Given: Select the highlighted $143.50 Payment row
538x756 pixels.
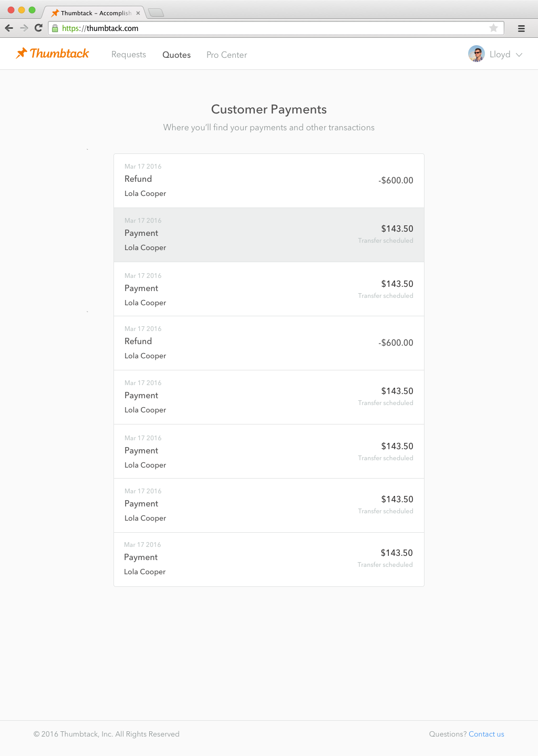Looking at the screenshot, I should [269, 235].
